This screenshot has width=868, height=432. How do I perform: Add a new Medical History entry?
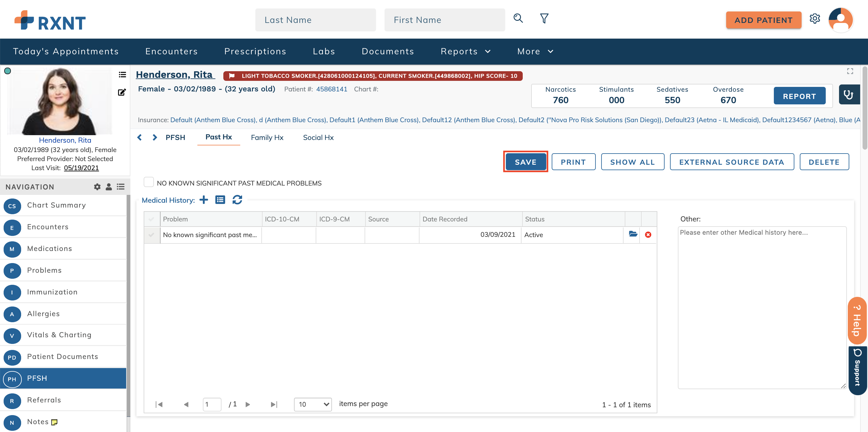pos(203,200)
